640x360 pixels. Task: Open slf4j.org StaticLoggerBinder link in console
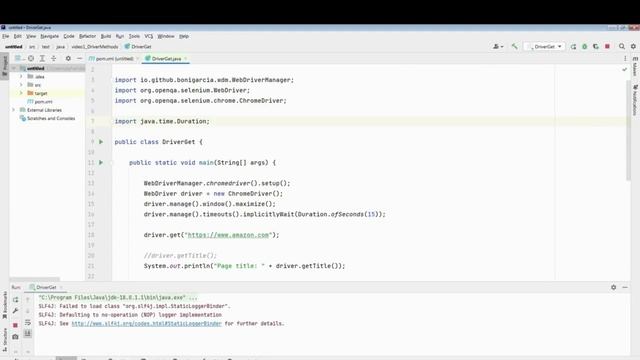[x=147, y=323]
